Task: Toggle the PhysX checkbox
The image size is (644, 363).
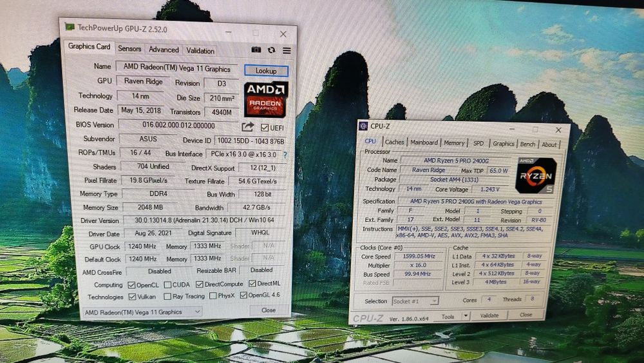Action: tap(213, 295)
